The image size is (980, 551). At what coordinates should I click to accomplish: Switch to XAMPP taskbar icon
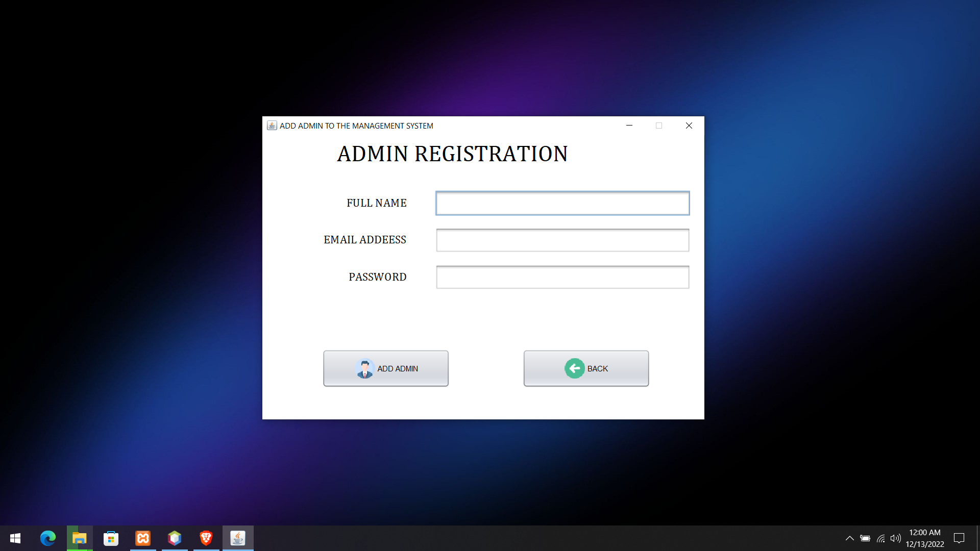click(x=143, y=538)
